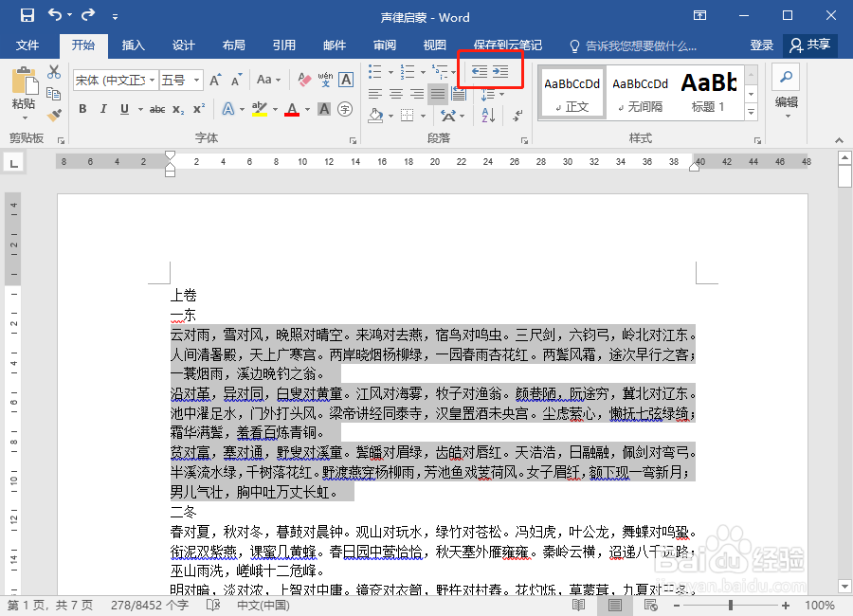
Task: Open the 审阅 ribbon tab
Action: click(384, 44)
